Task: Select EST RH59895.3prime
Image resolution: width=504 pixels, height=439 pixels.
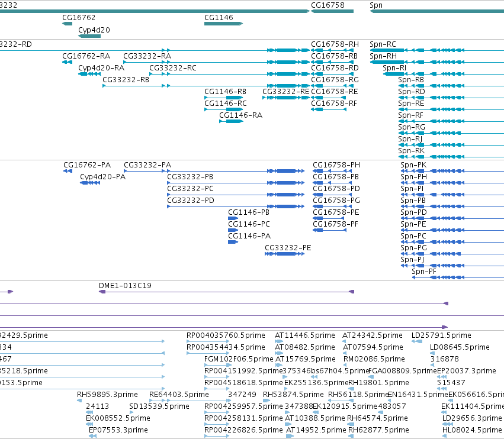Action: coord(107,395)
